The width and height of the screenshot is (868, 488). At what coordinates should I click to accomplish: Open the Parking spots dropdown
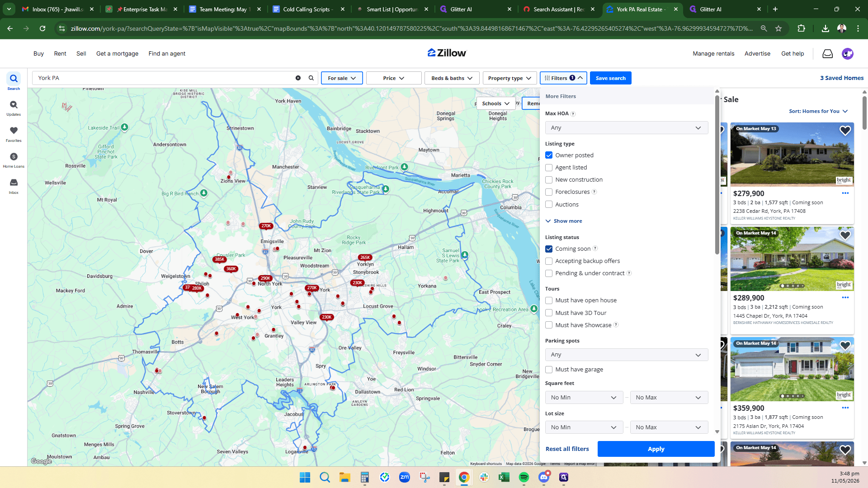coord(626,355)
